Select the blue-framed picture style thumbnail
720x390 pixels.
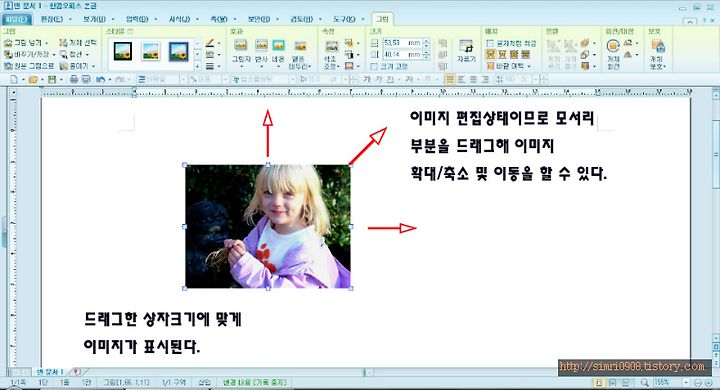point(178,51)
